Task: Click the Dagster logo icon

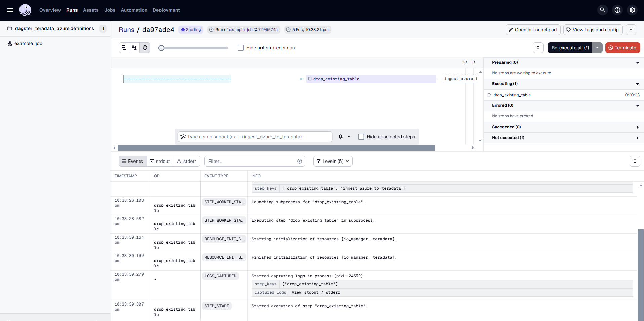Action: coord(25,10)
